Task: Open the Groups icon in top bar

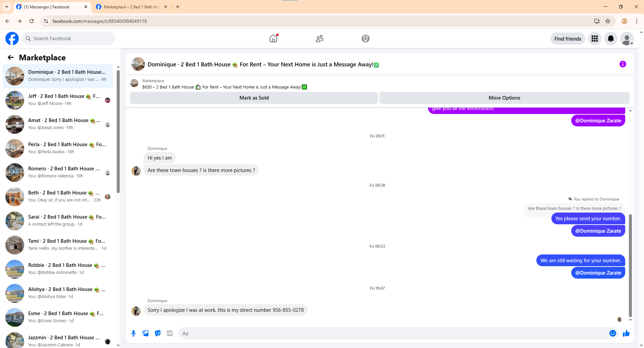Action: pos(366,39)
